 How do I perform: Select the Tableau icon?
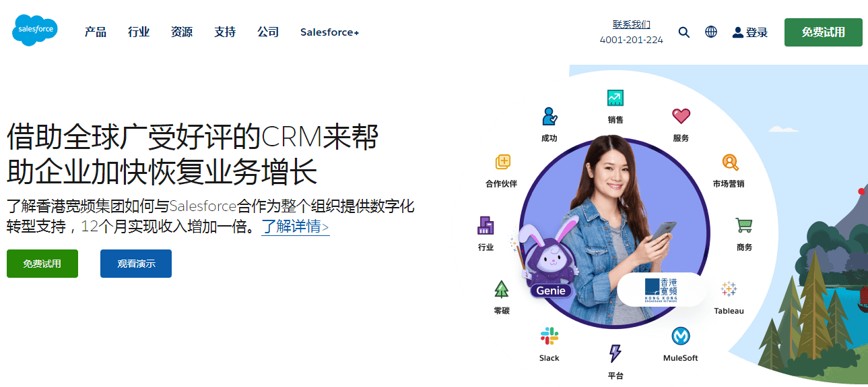[729, 289]
